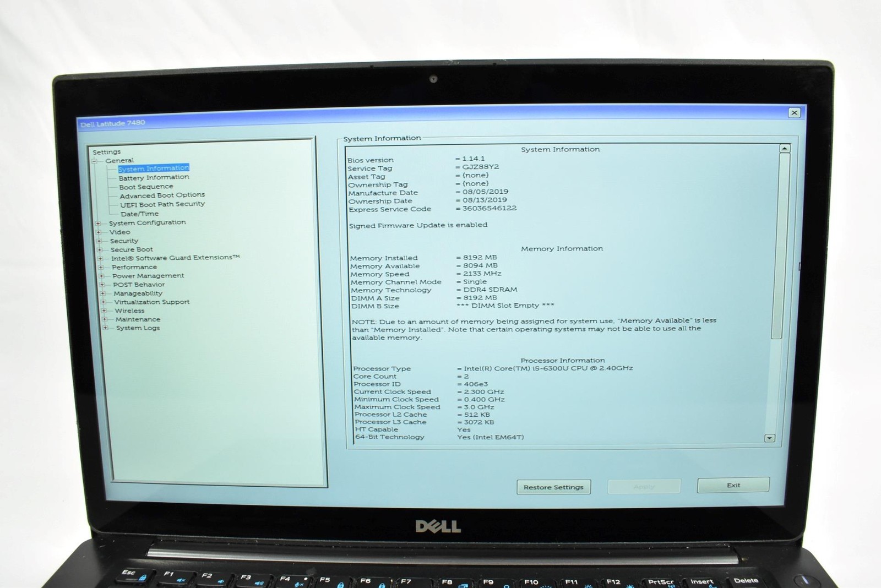Select the POST Behavior label
Image resolution: width=881 pixels, height=588 pixels.
coord(139,285)
